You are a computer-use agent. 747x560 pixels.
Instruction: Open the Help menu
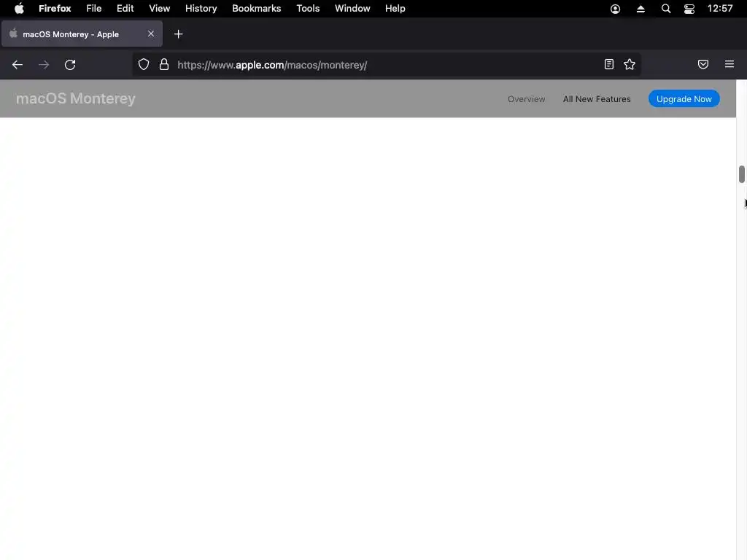(x=395, y=9)
